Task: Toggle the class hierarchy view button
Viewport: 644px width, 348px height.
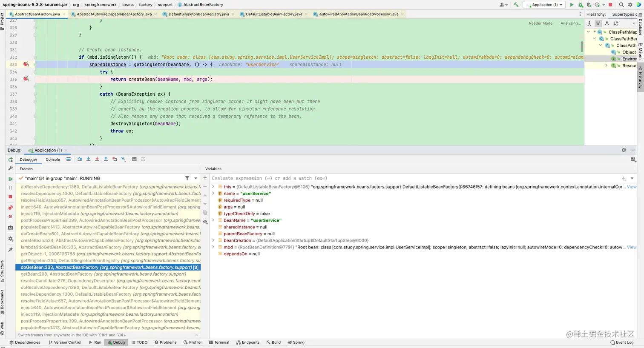Action: coord(589,23)
